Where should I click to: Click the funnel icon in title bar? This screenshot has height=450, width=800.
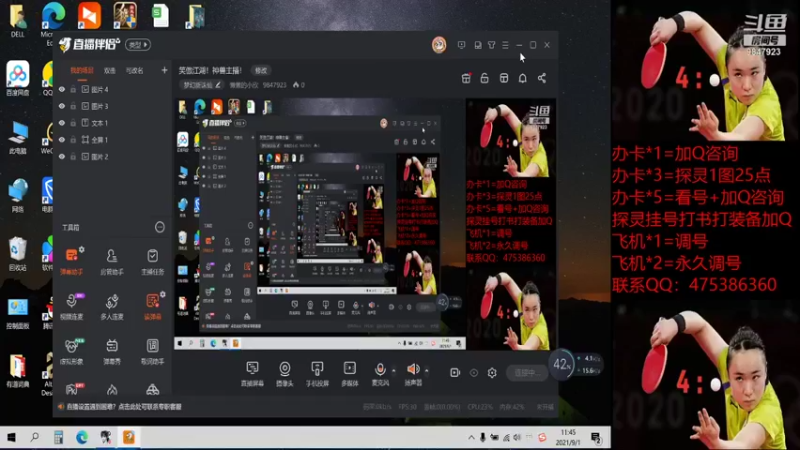[491, 45]
